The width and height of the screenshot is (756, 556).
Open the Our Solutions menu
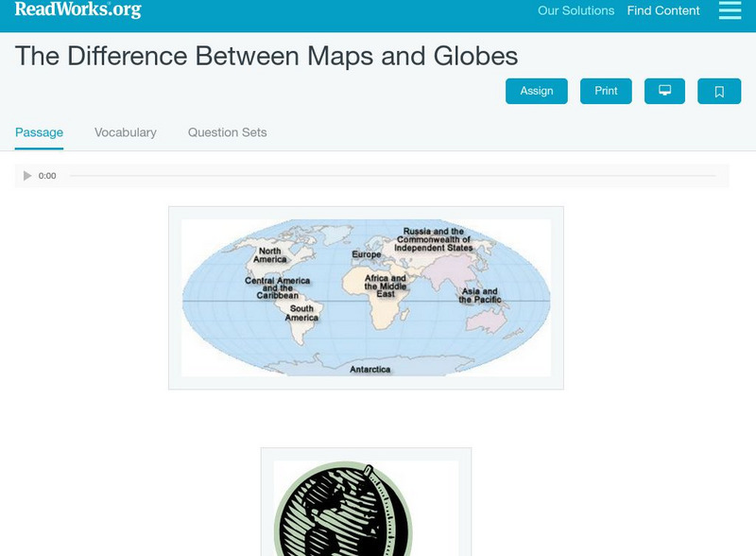tap(576, 11)
